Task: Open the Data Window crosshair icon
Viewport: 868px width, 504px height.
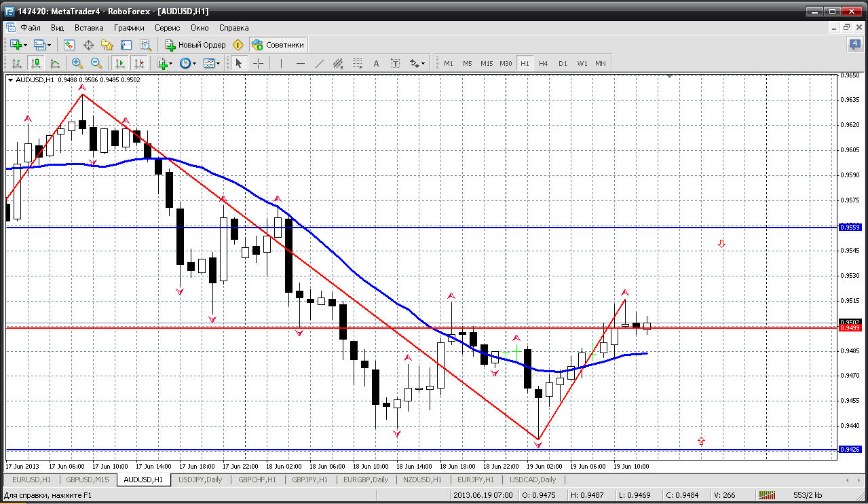Action: pos(88,45)
